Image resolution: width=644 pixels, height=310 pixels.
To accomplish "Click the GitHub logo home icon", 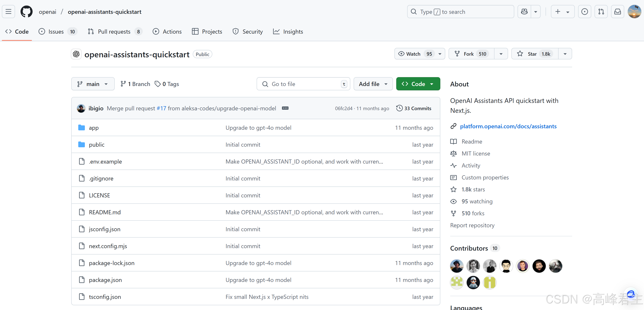I will point(26,12).
